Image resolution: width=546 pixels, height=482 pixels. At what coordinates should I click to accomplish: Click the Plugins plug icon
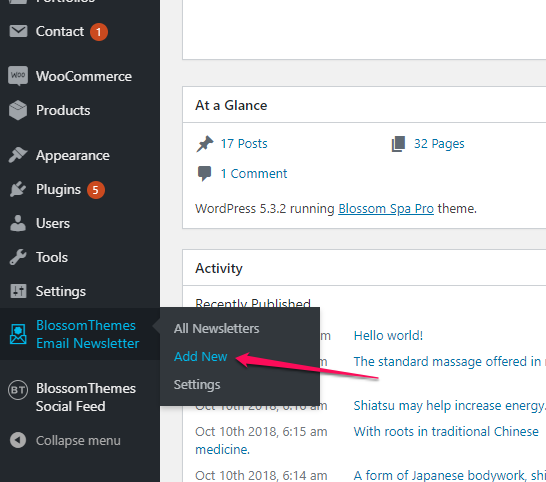[18, 189]
